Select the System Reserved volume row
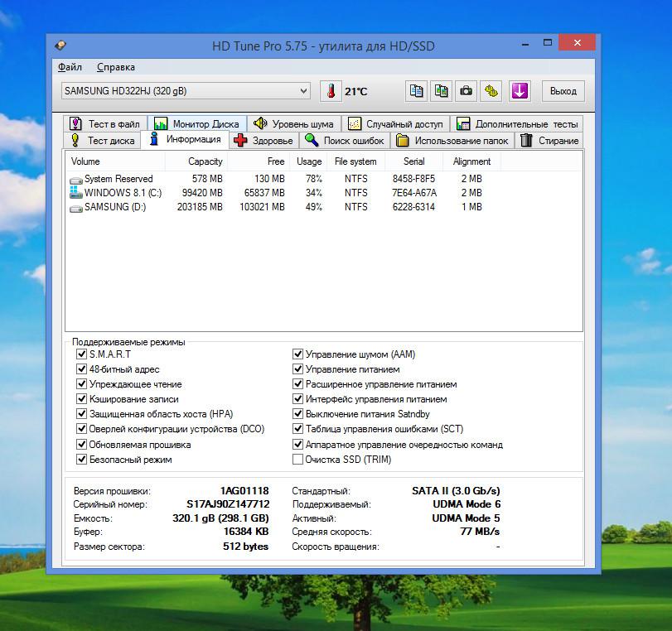672x631 pixels. click(118, 179)
